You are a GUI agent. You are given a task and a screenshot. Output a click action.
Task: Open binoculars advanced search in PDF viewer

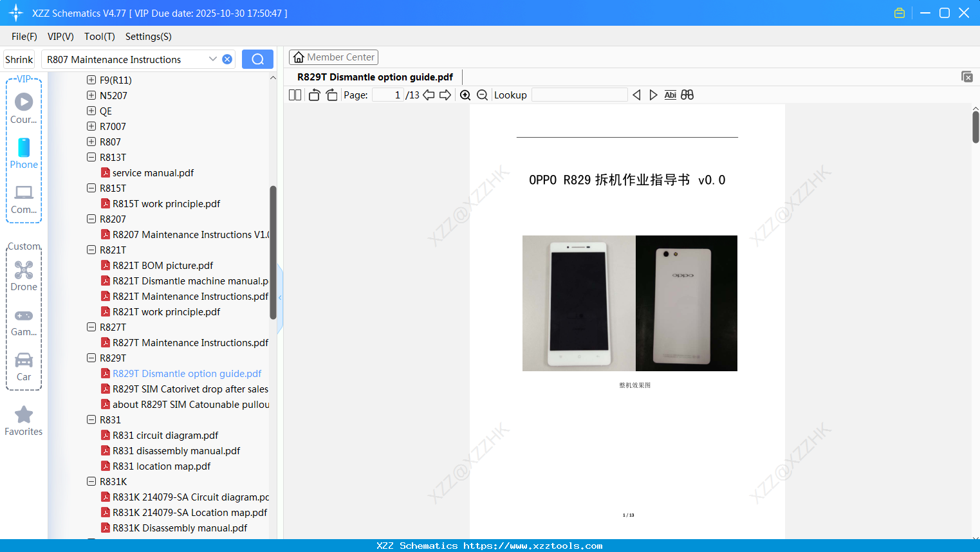click(x=687, y=95)
